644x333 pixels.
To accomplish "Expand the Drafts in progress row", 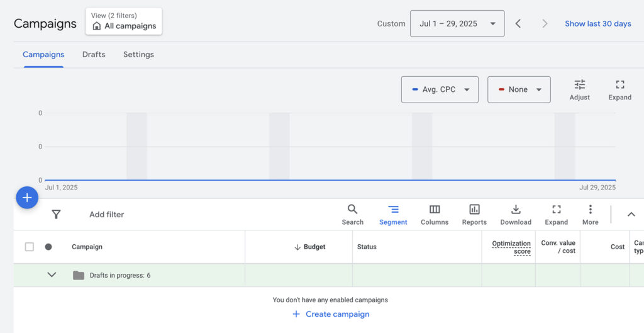I will pyautogui.click(x=52, y=275).
